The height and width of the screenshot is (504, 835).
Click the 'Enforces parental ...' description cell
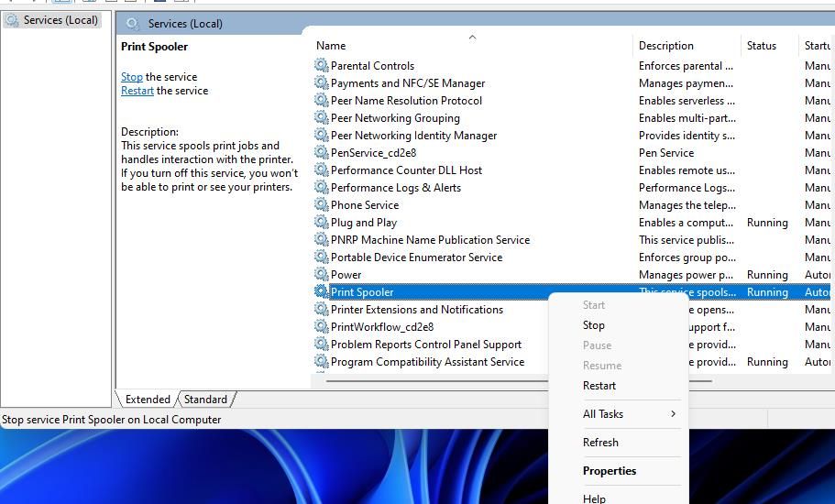click(686, 66)
